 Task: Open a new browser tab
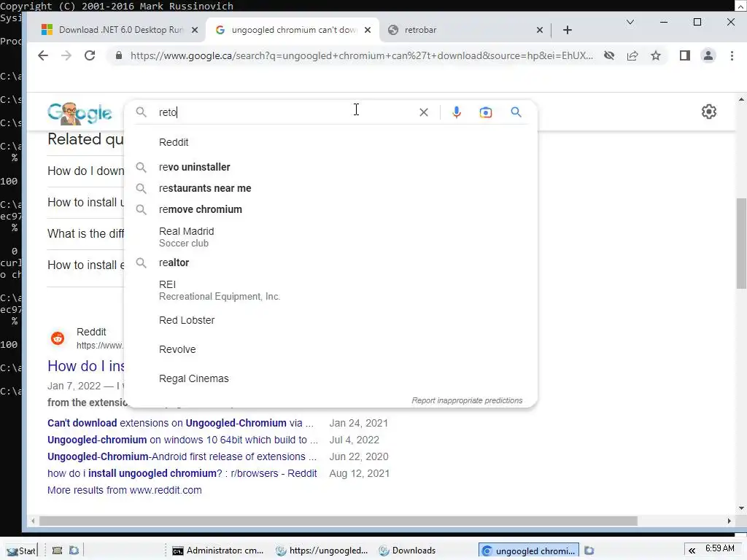(567, 30)
